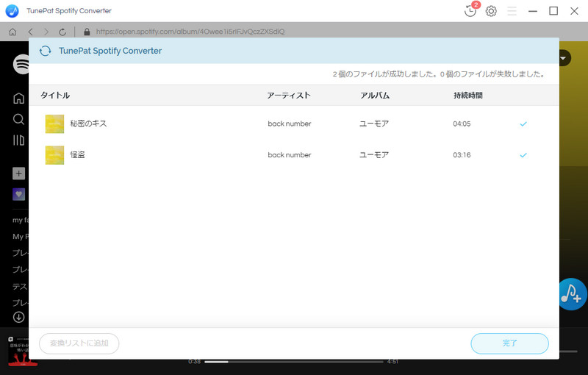Click ユーモア album in 秘密のキス row
Viewport: 588px width, 375px height.
(x=374, y=124)
